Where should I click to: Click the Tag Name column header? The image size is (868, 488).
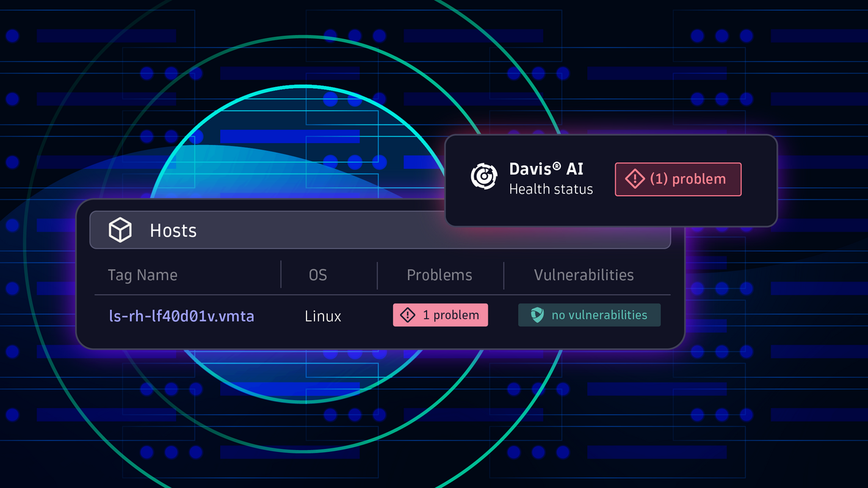142,275
